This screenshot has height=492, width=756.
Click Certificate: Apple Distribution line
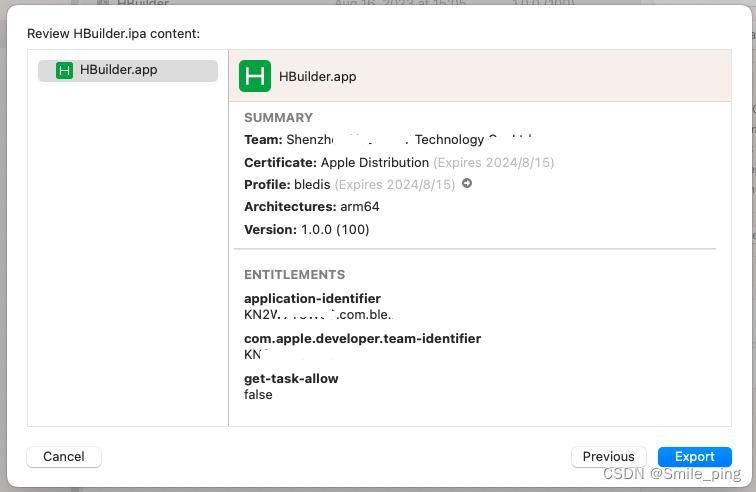click(399, 163)
